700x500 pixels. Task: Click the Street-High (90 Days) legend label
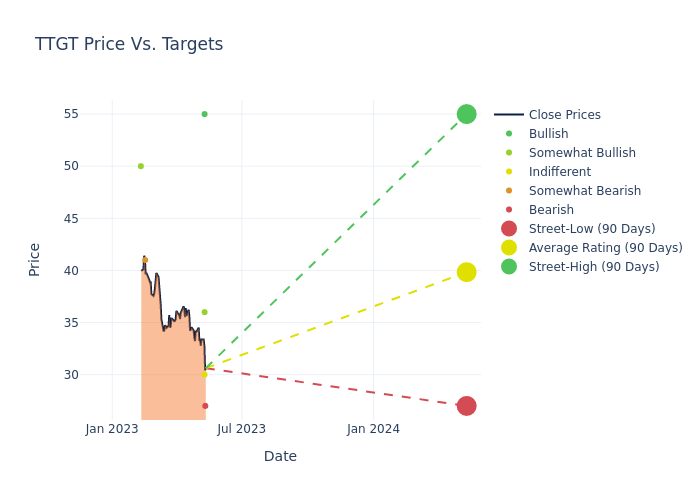point(594,267)
